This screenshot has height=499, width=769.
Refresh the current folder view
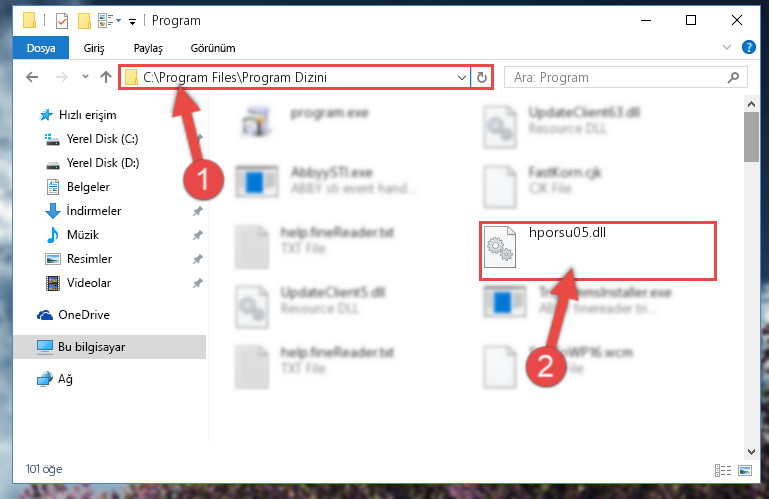[x=482, y=78]
